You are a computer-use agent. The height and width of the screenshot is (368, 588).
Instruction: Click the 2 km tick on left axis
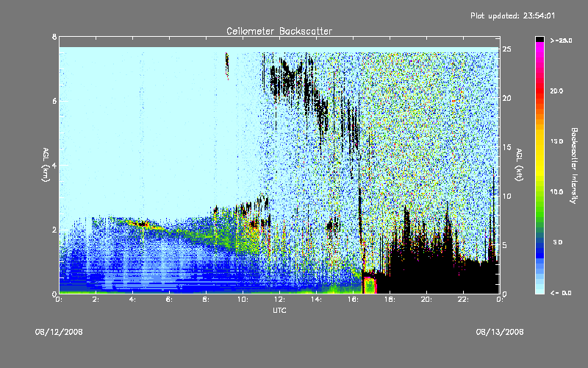pyautogui.click(x=54, y=230)
